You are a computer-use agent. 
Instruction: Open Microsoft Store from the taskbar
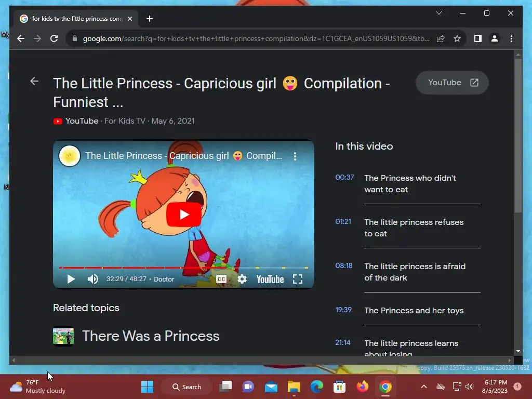click(x=339, y=387)
